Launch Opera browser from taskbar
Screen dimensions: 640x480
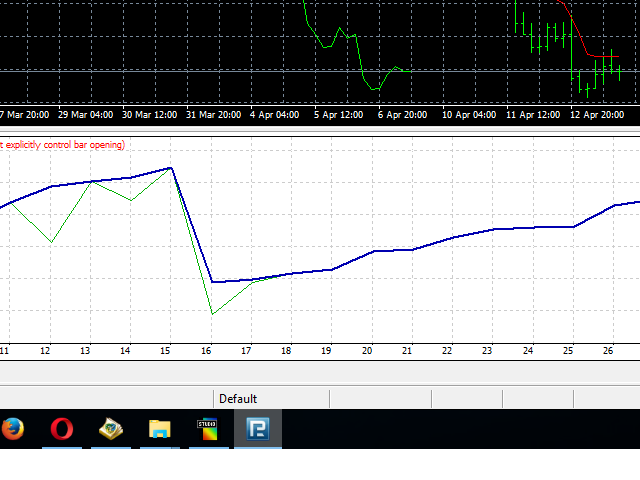62,429
